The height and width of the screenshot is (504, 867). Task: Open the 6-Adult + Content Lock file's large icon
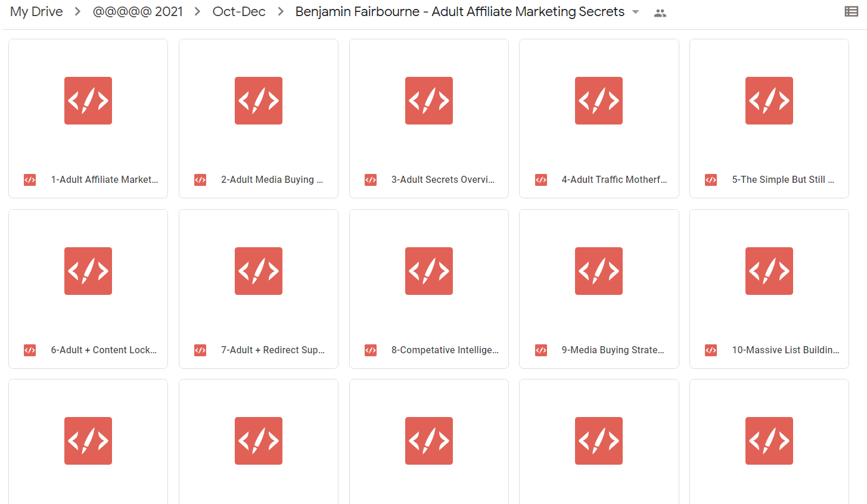coord(88,271)
